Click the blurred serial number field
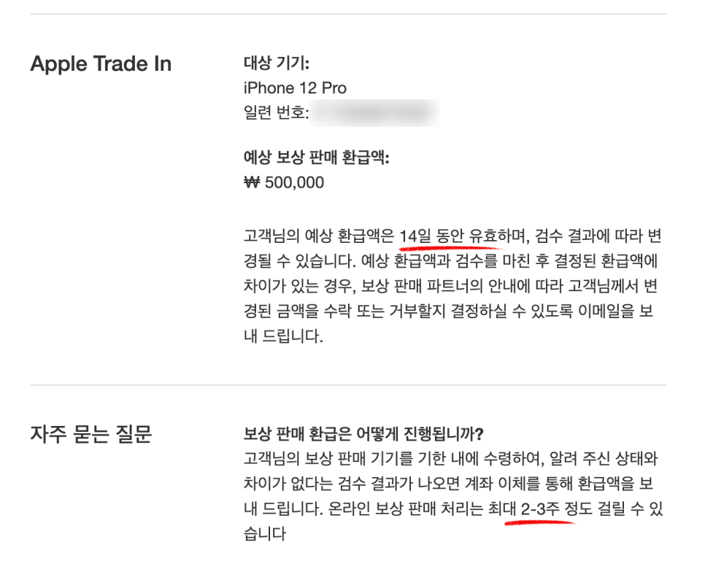 pos(374,112)
